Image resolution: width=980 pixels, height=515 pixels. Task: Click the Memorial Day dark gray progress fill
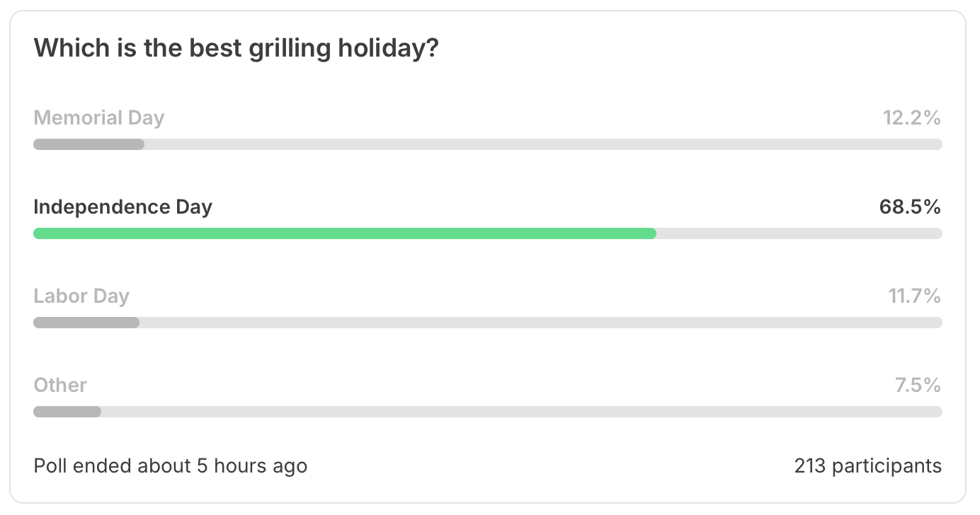89,144
